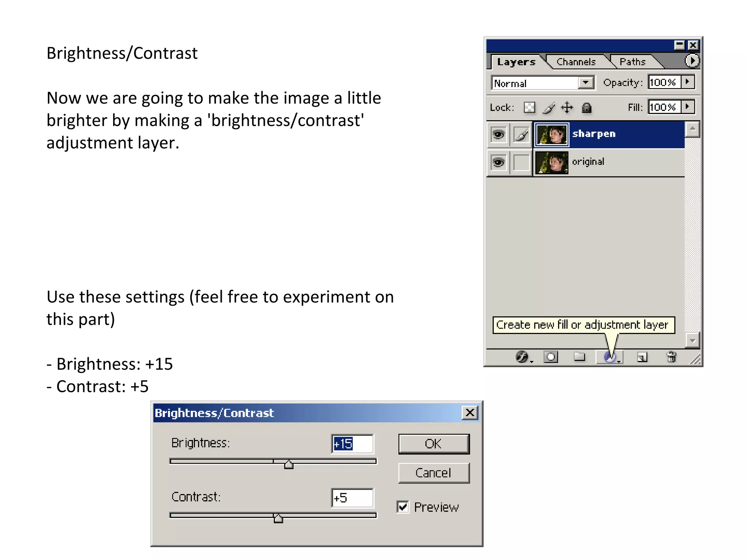
Task: Lock all with the padlock icon
Action: [x=587, y=108]
